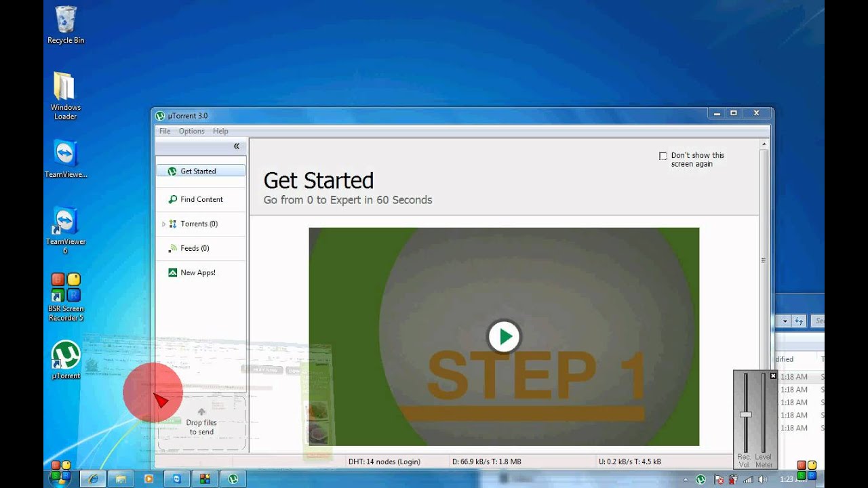Open Find Content in the sidebar
868x488 pixels.
click(200, 199)
